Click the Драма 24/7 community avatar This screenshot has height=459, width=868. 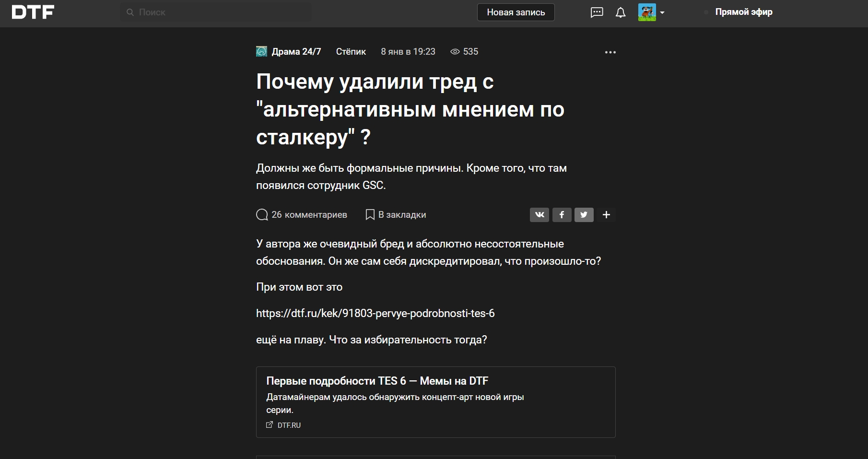[261, 51]
